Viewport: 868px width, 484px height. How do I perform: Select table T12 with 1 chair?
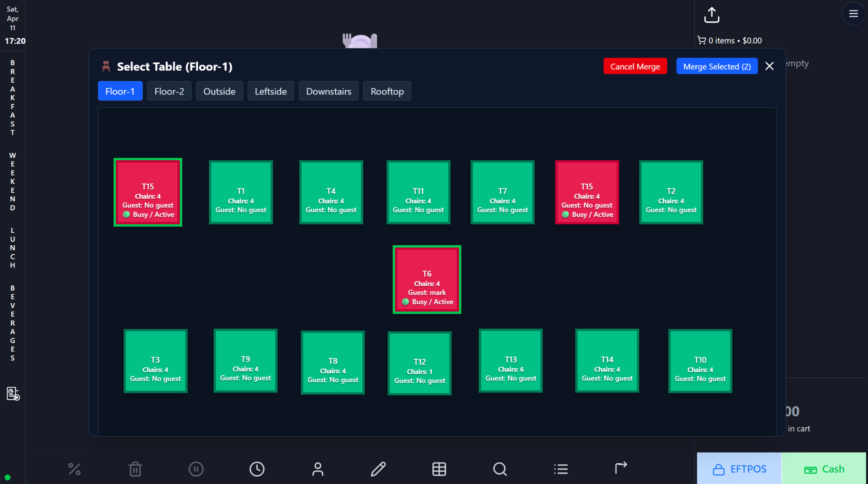pos(420,363)
